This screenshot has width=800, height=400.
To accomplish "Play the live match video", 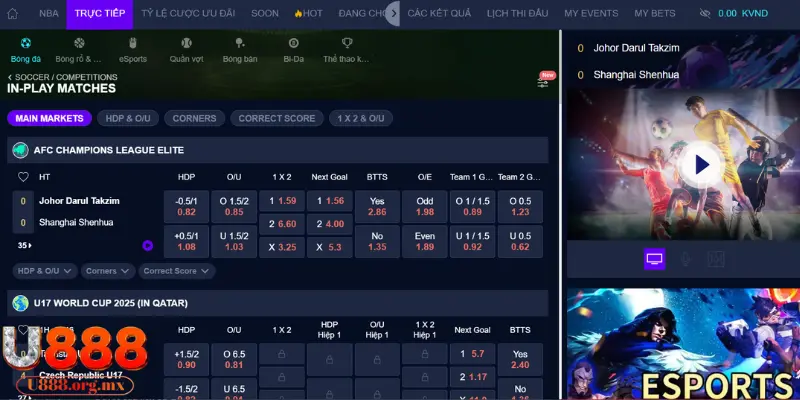I will pyautogui.click(x=701, y=164).
